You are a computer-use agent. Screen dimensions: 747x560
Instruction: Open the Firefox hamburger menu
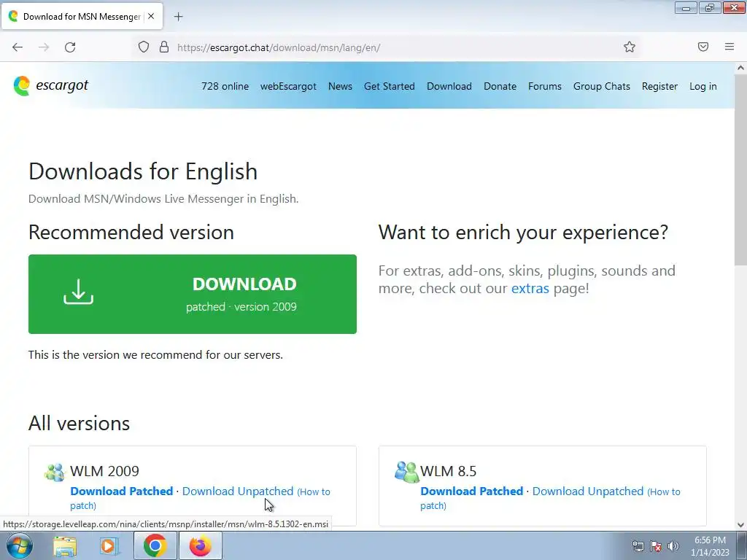[x=729, y=47]
